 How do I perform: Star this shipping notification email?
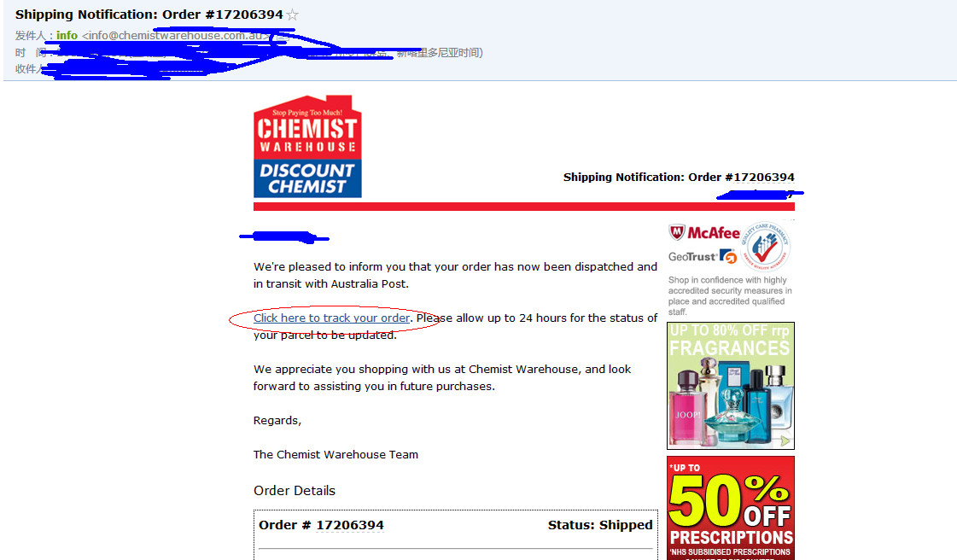[x=292, y=15]
